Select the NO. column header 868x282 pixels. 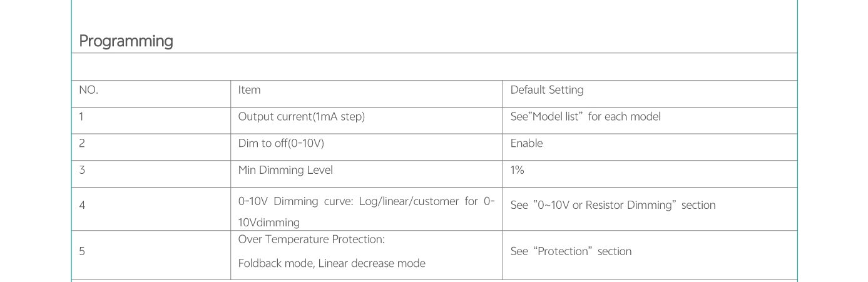(x=89, y=90)
